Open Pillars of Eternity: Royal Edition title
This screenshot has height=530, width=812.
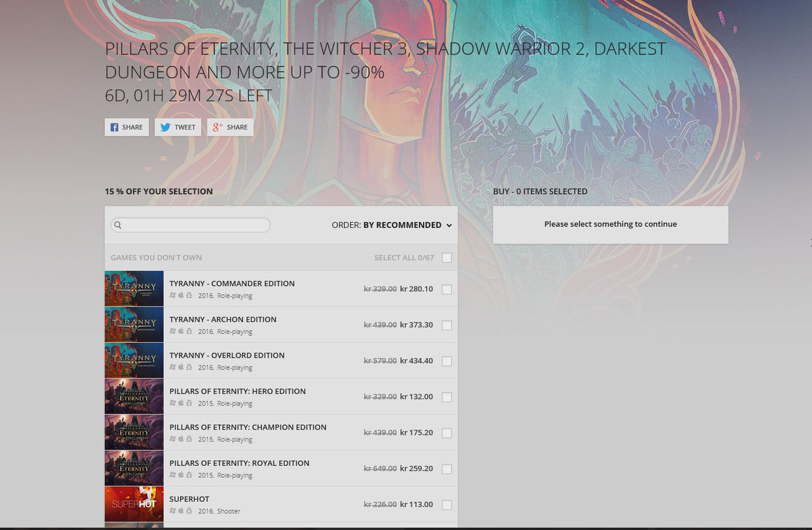click(x=239, y=463)
